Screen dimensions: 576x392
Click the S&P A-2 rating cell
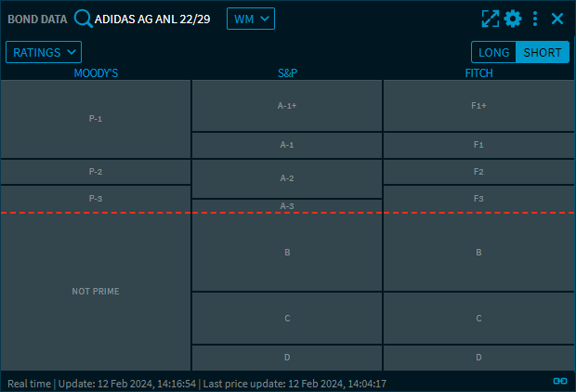(x=287, y=178)
